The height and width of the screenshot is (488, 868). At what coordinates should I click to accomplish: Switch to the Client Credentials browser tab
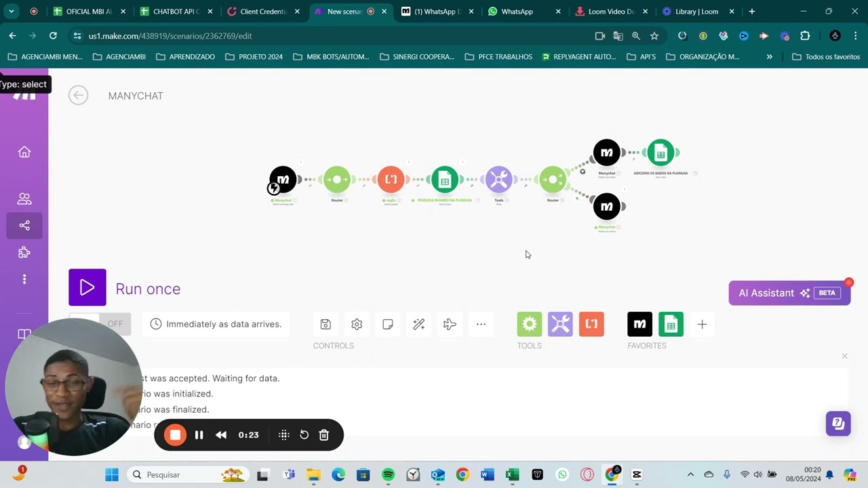(x=262, y=12)
